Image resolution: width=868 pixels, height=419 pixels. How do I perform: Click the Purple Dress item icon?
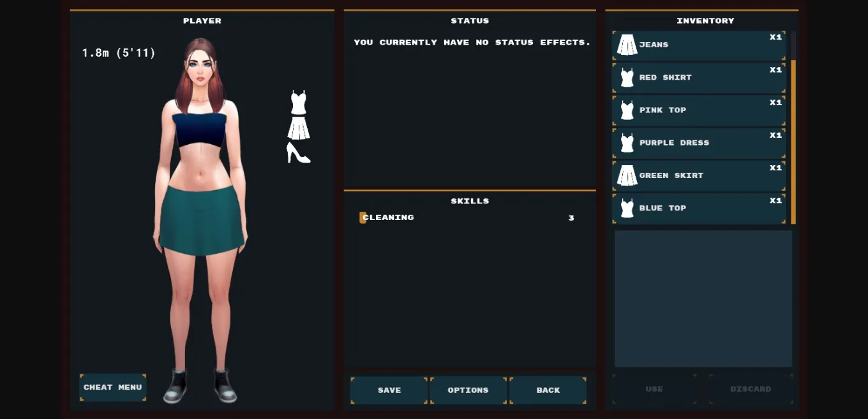click(627, 143)
